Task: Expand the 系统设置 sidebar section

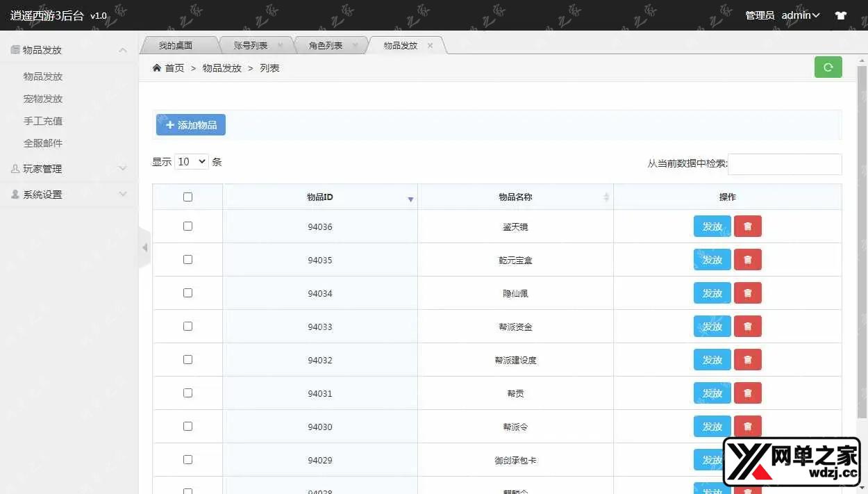Action: point(69,195)
